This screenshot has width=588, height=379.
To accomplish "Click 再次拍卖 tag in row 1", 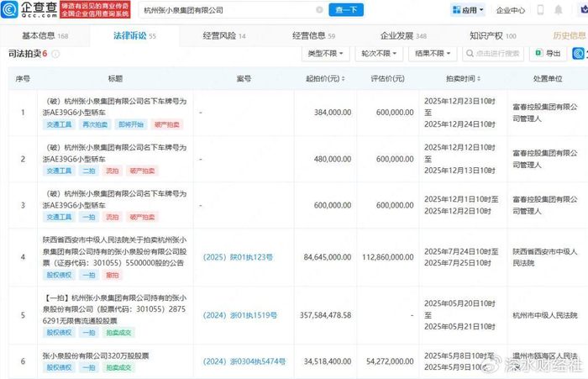I will [95, 124].
